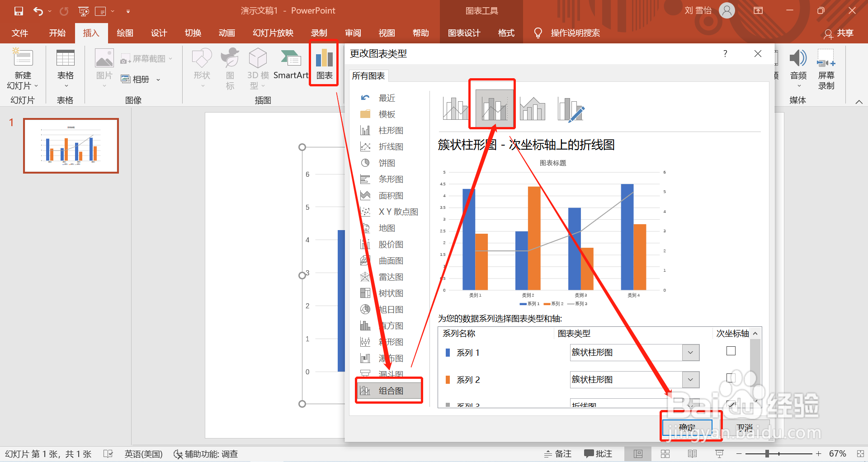Screen dimensions: 868x462
Task: Toggle 批注 comments pane in status bar
Action: 598,454
